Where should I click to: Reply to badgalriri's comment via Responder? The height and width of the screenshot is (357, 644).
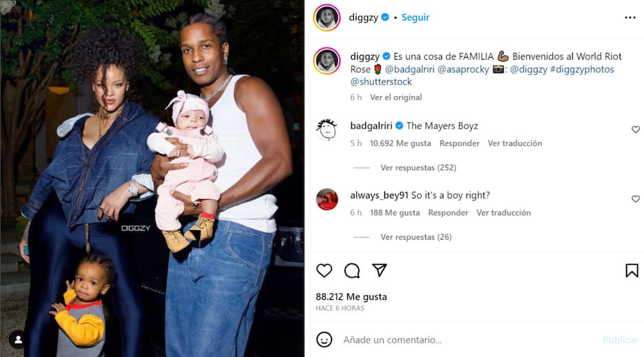tap(459, 143)
